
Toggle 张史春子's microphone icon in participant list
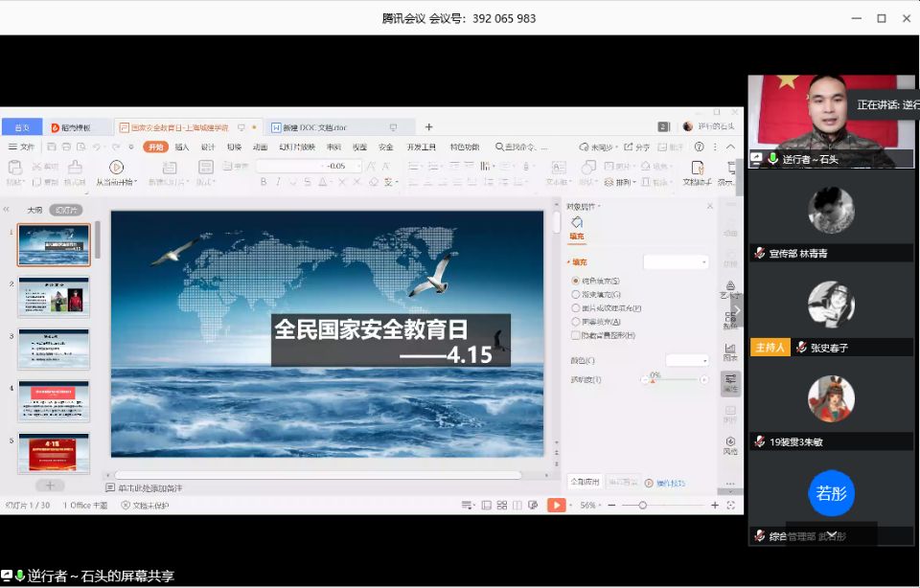(x=801, y=348)
